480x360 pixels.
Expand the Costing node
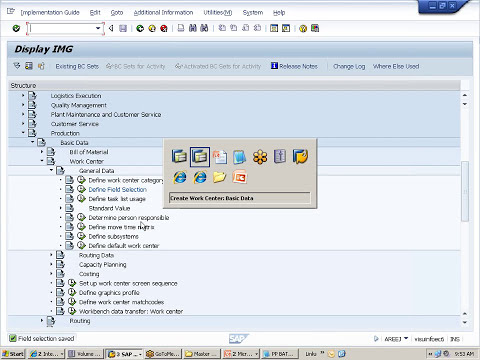tap(51, 273)
